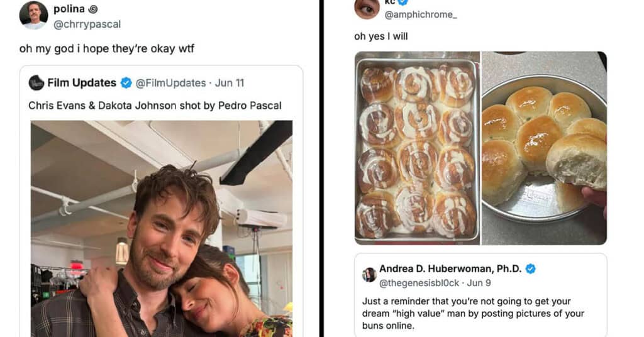Viewport: 644px width, 337px height.
Task: Open the quoted photo of the smiling couple
Action: pos(162,229)
